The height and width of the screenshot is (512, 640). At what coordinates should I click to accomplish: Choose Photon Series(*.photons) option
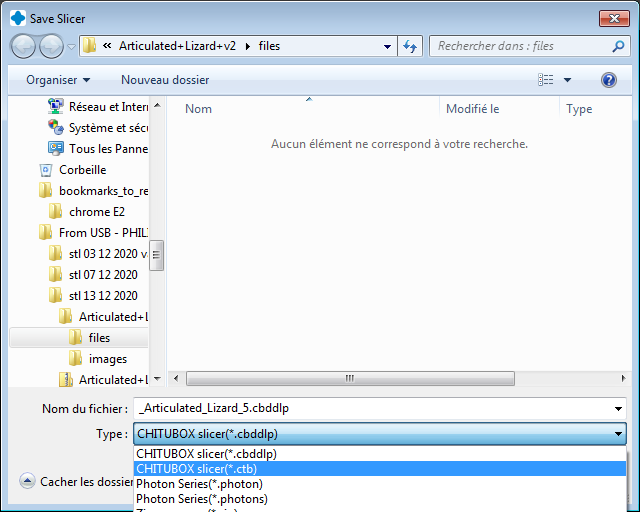point(380,499)
